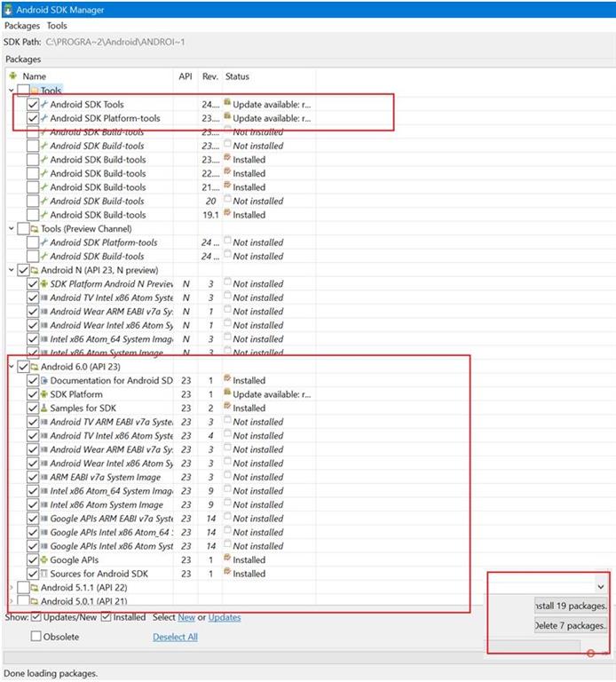This screenshot has height=682, width=616.
Task: Click system image icon of Android TV Intel x86 N row
Action: point(43,298)
